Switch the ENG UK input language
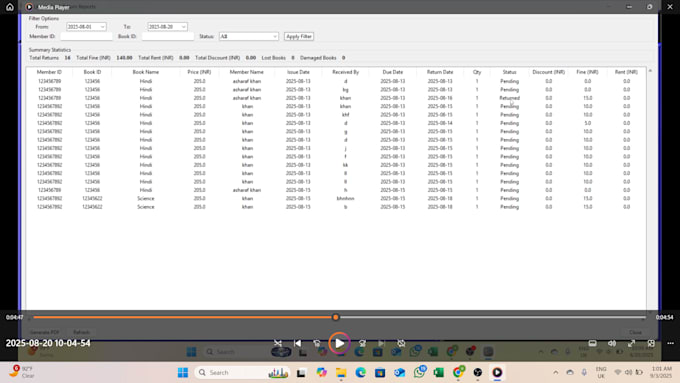Image resolution: width=680 pixels, height=383 pixels. coord(601,373)
